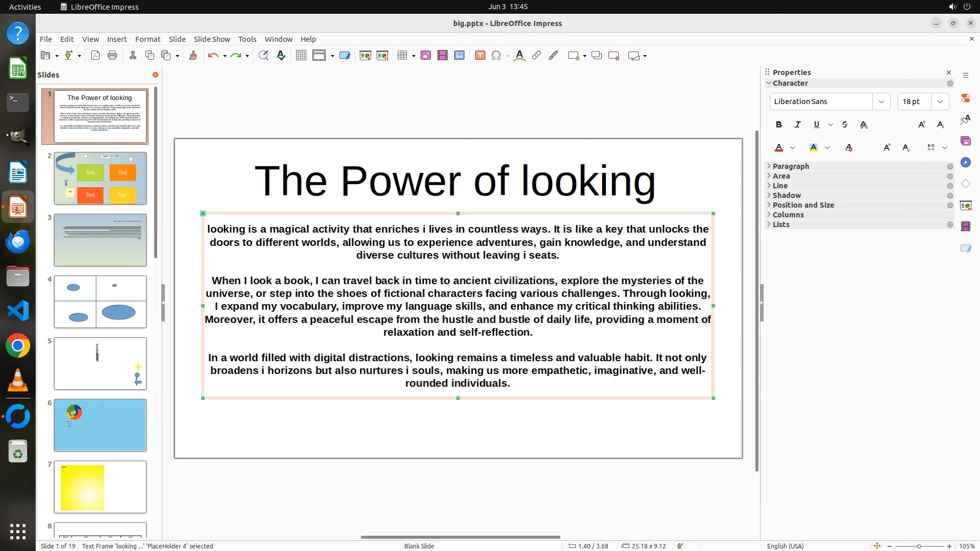Click the highlighting color swatch button

[x=814, y=147]
